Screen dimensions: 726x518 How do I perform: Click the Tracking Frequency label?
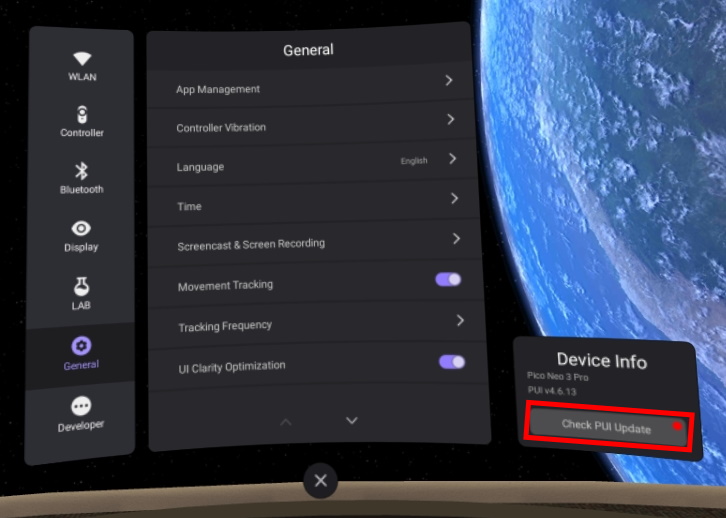[x=225, y=326]
